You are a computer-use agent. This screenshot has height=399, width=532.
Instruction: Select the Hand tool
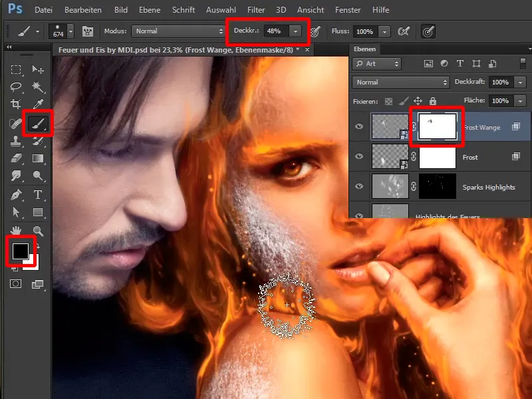[15, 231]
